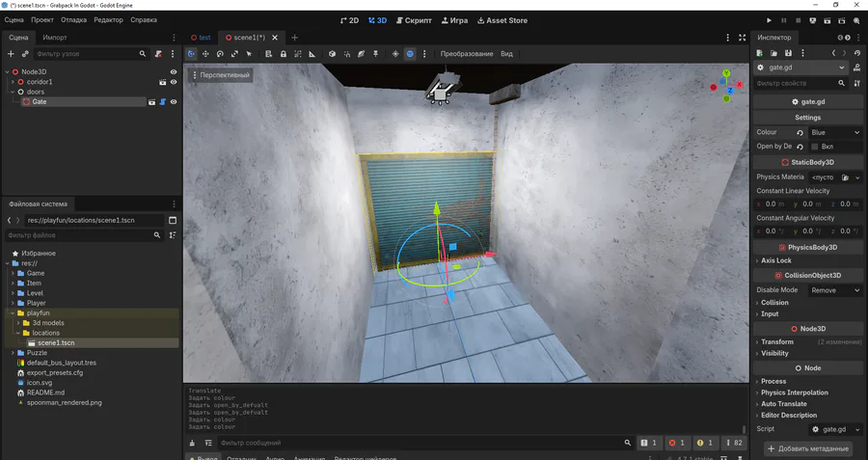Viewport: 868px width, 460px height.
Task: Attach script icon in Scene dock
Action: click(x=158, y=54)
